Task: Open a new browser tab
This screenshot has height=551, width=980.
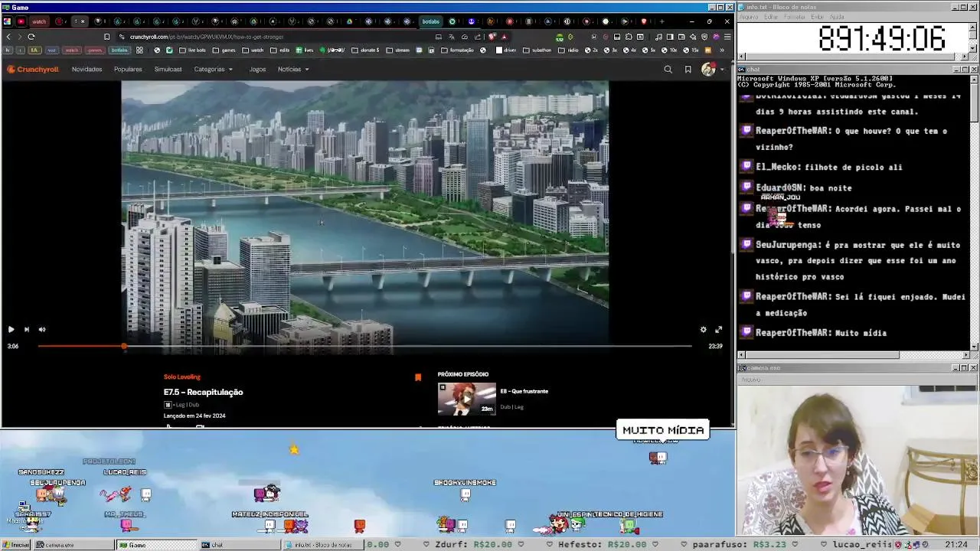Action: pyautogui.click(x=661, y=21)
